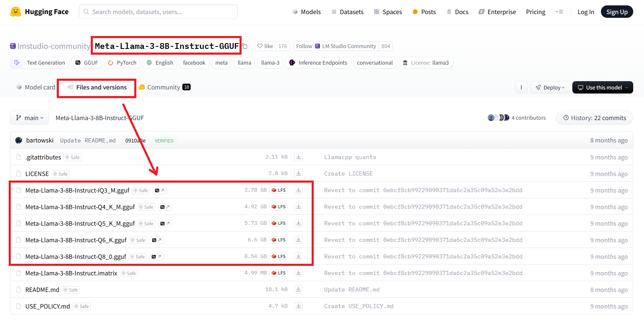Open GGUF viewer icon for Q8_0 file
Viewport: 644px width, 323px height.
click(x=156, y=257)
